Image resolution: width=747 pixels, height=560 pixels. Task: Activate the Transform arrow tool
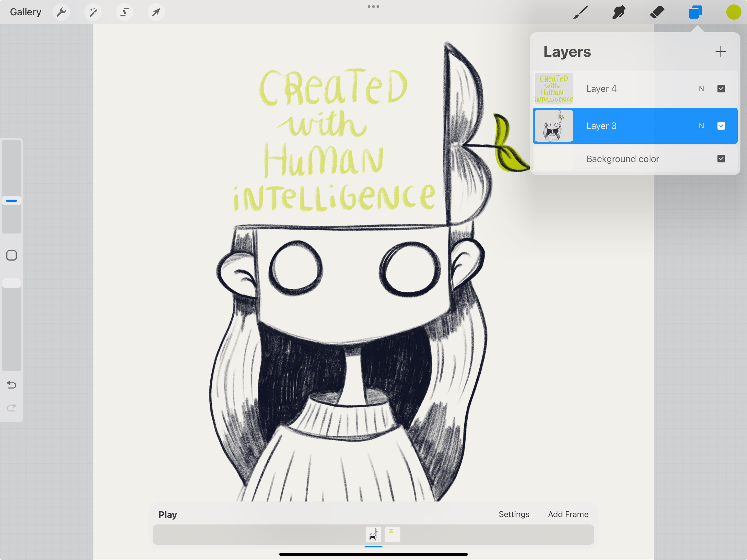click(156, 12)
